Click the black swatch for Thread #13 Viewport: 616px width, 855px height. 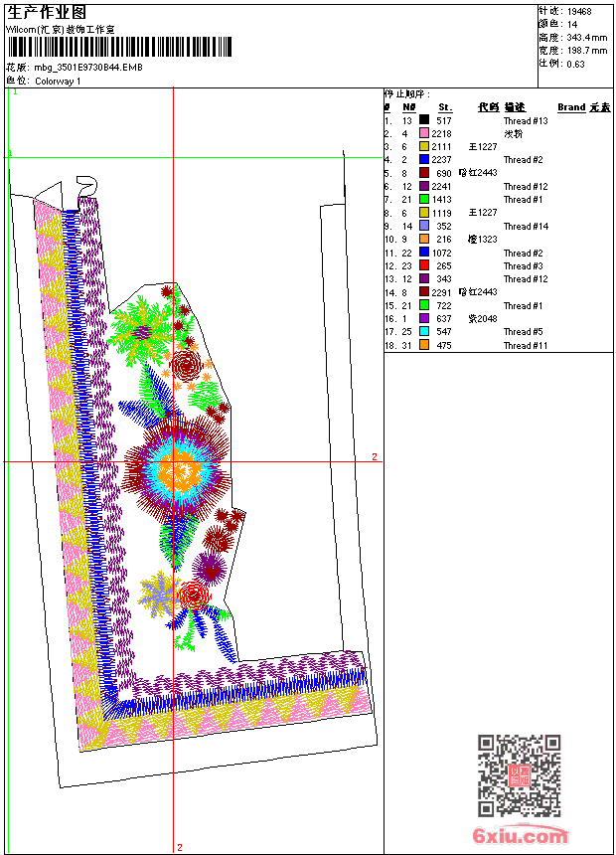point(423,119)
